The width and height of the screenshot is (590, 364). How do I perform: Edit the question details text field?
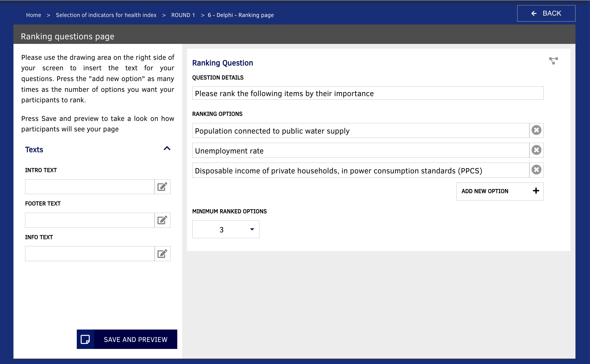pos(368,93)
